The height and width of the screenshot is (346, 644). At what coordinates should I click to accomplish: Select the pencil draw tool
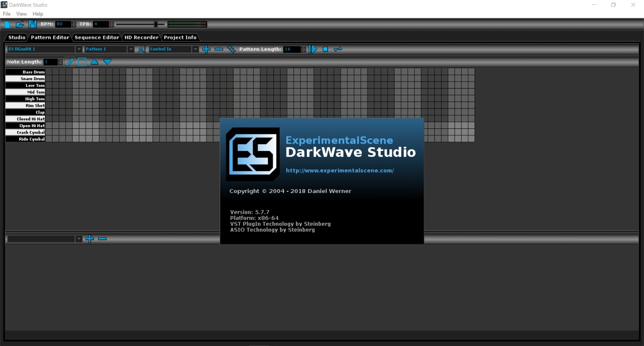coord(70,62)
